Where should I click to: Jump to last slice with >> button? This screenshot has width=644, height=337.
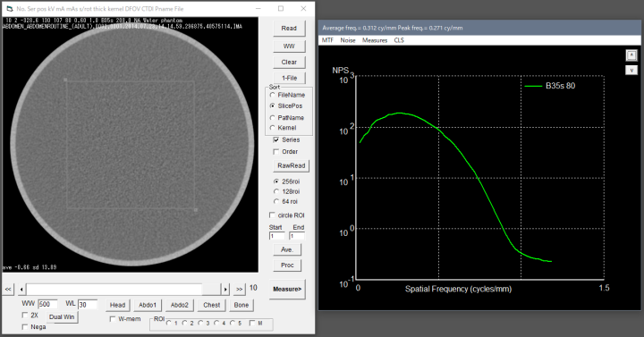point(240,289)
